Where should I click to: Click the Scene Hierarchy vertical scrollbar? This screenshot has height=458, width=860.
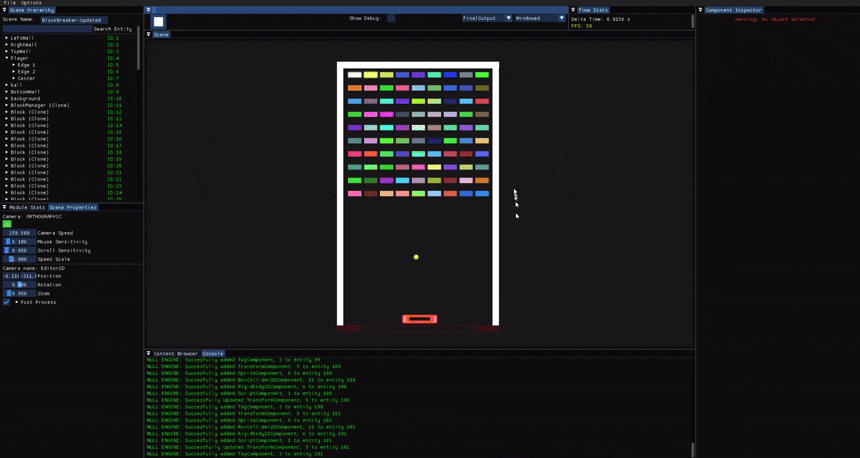tap(138, 48)
